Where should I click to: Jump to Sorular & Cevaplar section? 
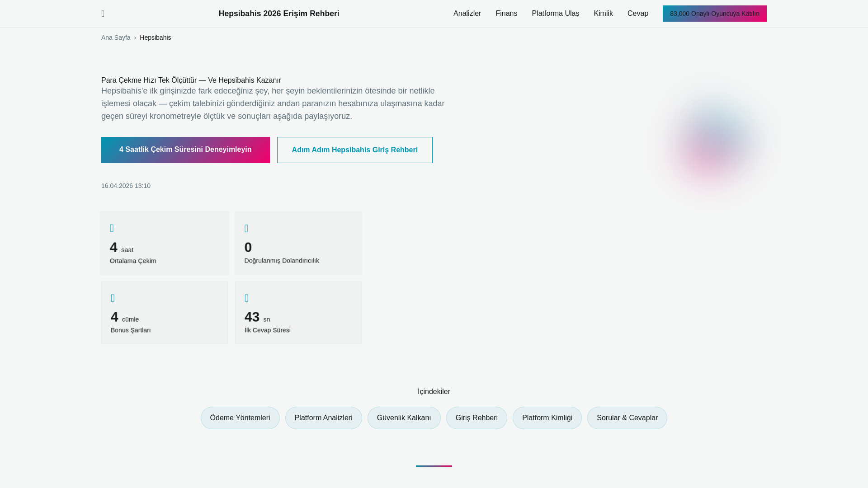tap(627, 418)
